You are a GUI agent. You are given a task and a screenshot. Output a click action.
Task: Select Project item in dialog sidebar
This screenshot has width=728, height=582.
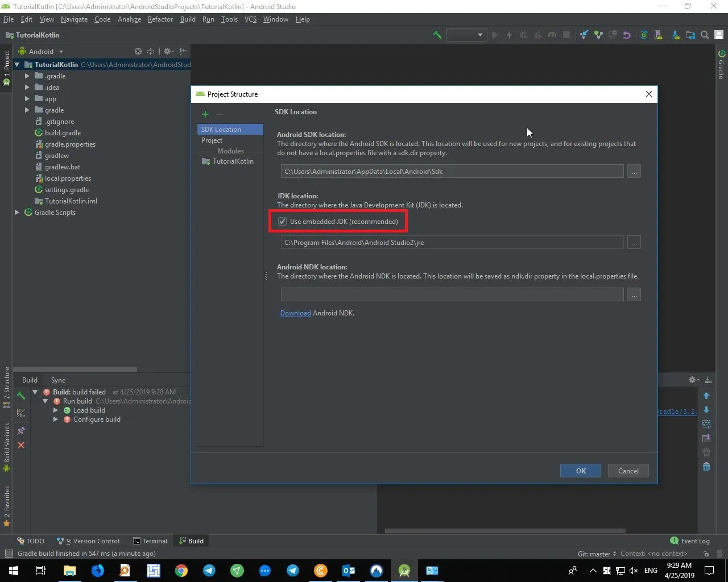pyautogui.click(x=230, y=140)
